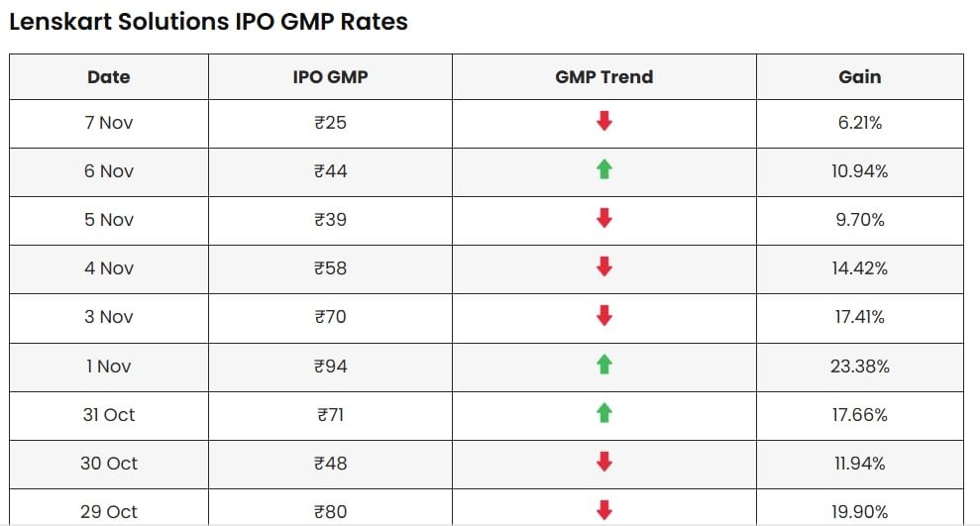This screenshot has width=980, height=526.
Task: Click the IPO GMP column header
Action: [330, 76]
